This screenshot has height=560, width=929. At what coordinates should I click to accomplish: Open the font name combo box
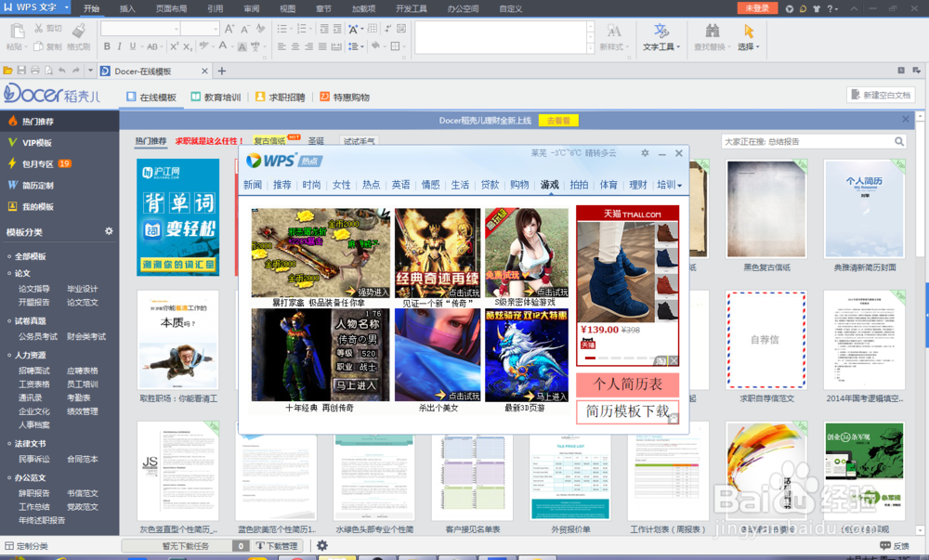[140, 29]
